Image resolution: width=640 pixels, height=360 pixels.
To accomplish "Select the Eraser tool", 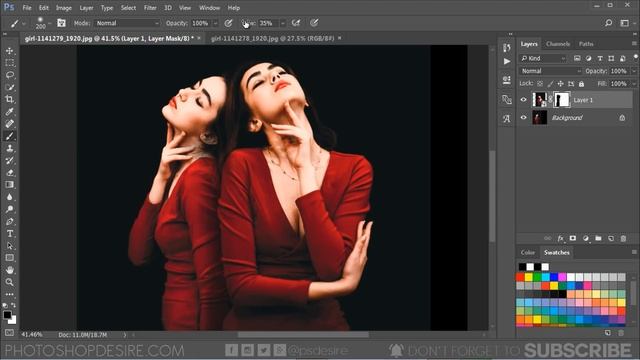I will pyautogui.click(x=9, y=173).
